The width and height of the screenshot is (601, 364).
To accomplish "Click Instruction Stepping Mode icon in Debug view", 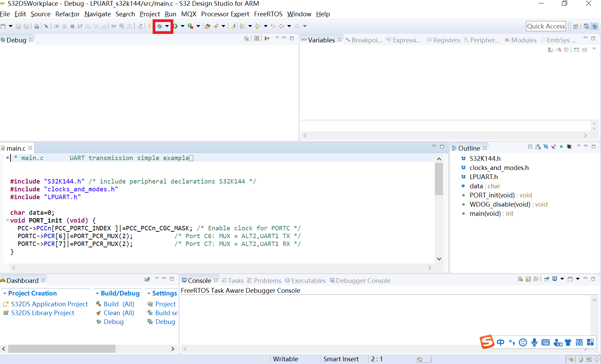I will [x=267, y=39].
